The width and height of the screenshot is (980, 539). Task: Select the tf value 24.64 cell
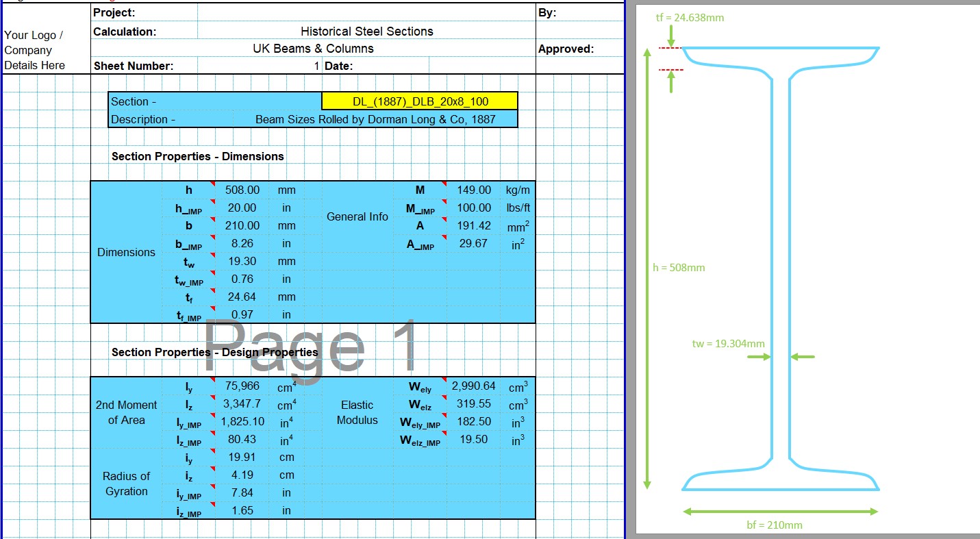[242, 297]
